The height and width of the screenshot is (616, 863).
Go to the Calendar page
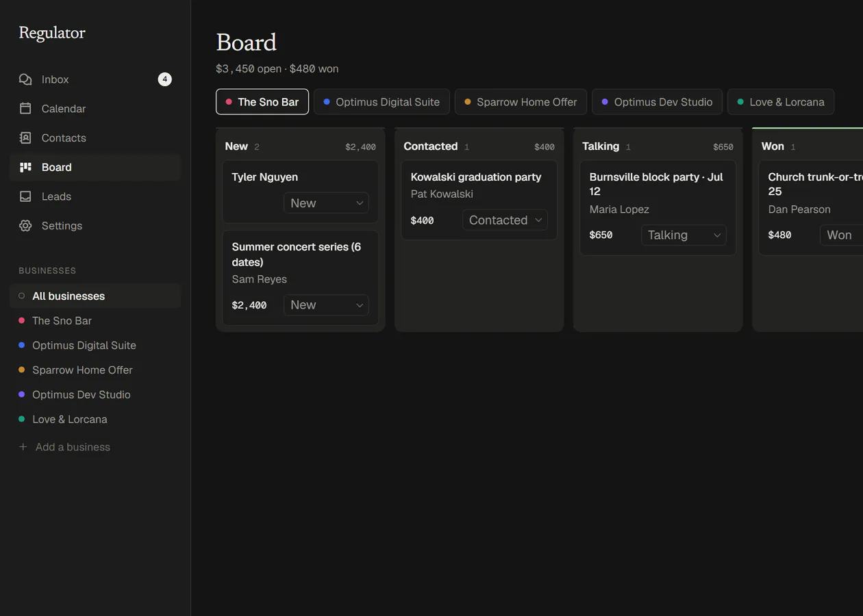tap(95, 109)
